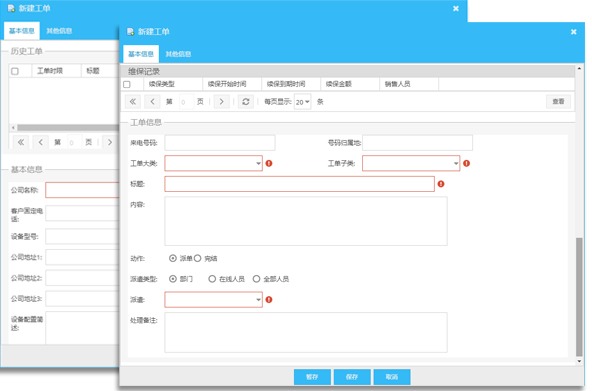Click scroll-down arrow of front dialog scrollbar

click(579, 361)
